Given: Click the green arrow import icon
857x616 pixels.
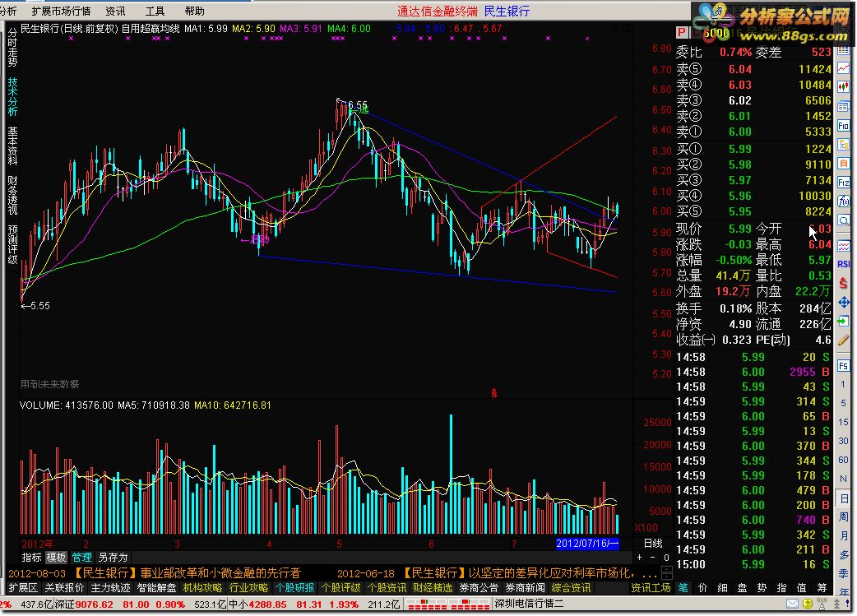Looking at the screenshot, I should 844,322.
